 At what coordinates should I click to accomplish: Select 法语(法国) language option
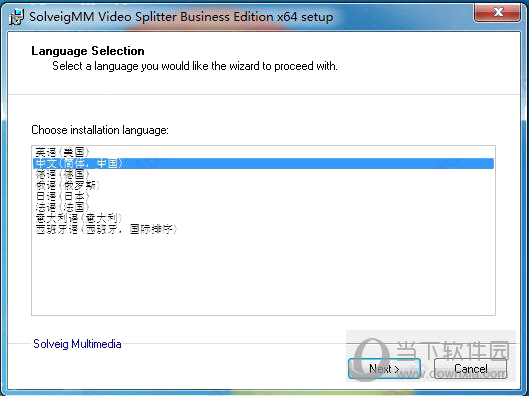(x=263, y=207)
